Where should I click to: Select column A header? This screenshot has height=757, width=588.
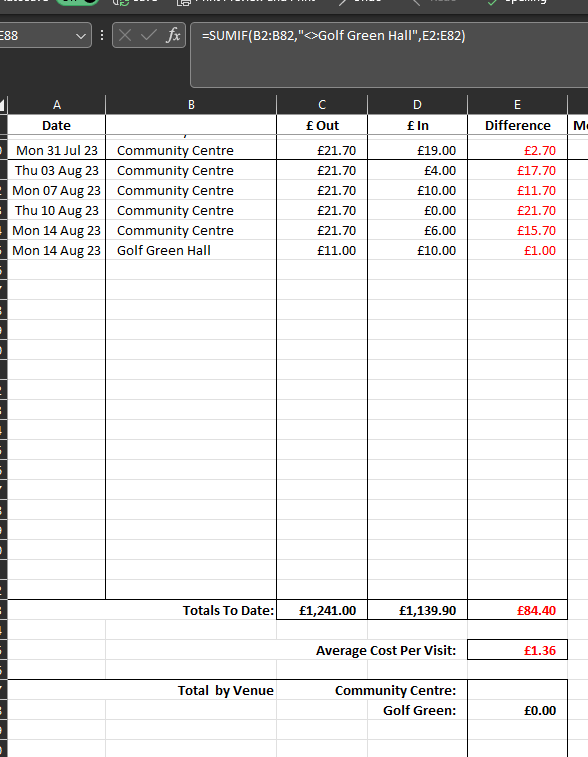pyautogui.click(x=56, y=105)
